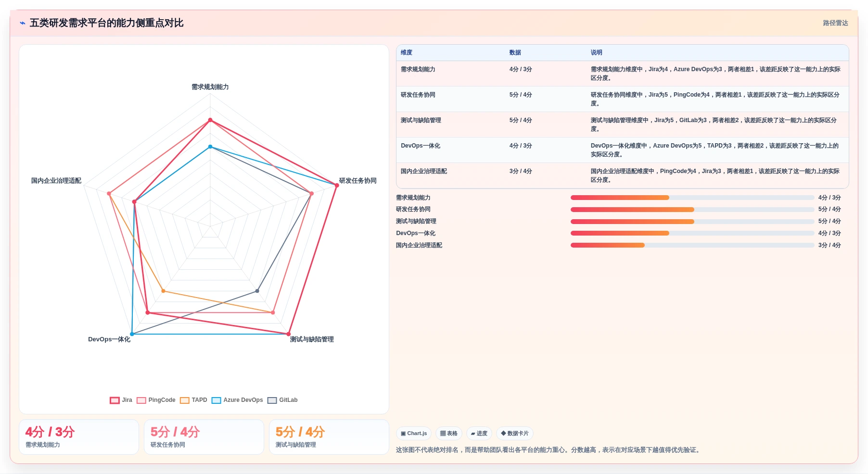Click the 研发任务协同 explanation text in table
This screenshot has width=868, height=474.
pyautogui.click(x=715, y=99)
